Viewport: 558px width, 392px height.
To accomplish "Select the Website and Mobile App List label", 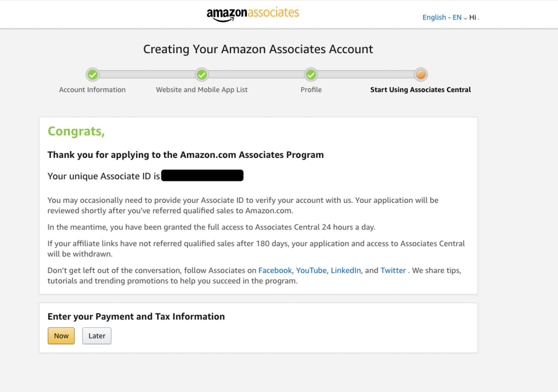I will tap(202, 90).
